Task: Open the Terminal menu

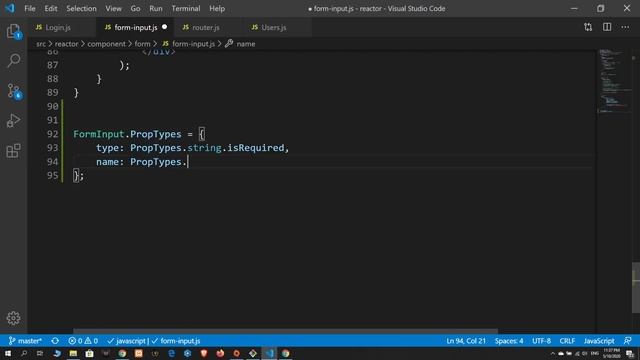Action: pos(186,9)
